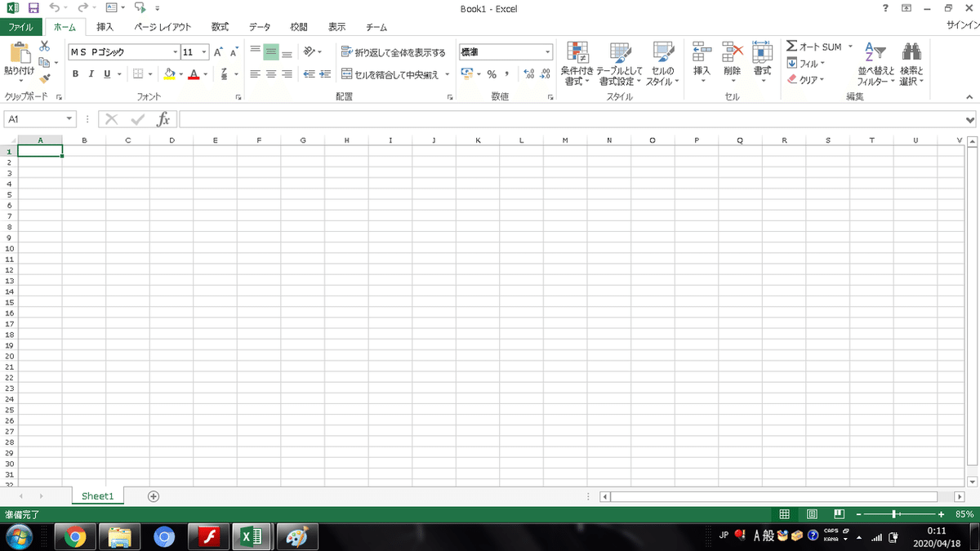Open the font size dropdown
Viewport: 980px width, 551px height.
pyautogui.click(x=203, y=52)
